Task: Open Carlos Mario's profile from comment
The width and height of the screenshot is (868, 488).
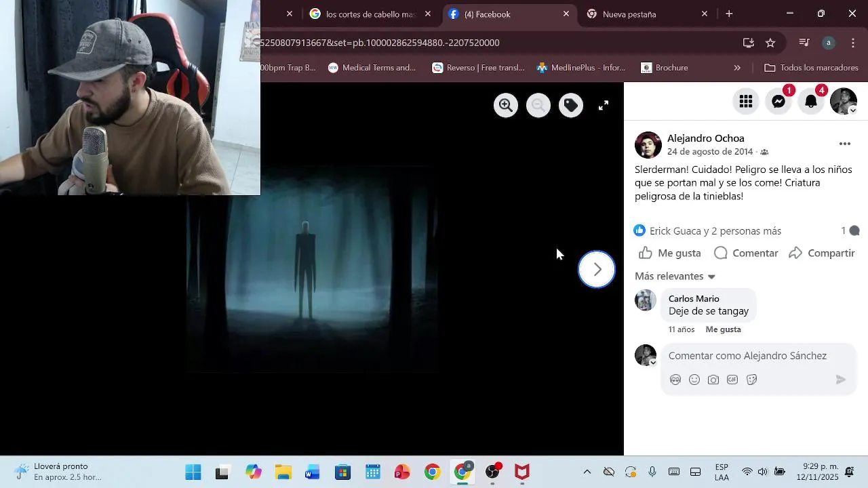Action: [x=694, y=299]
